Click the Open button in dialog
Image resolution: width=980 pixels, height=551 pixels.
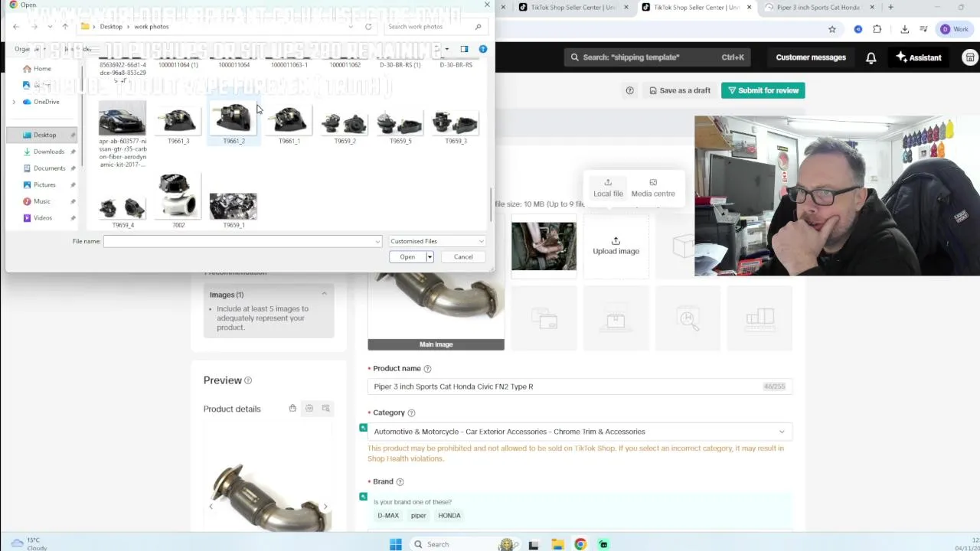coord(407,257)
